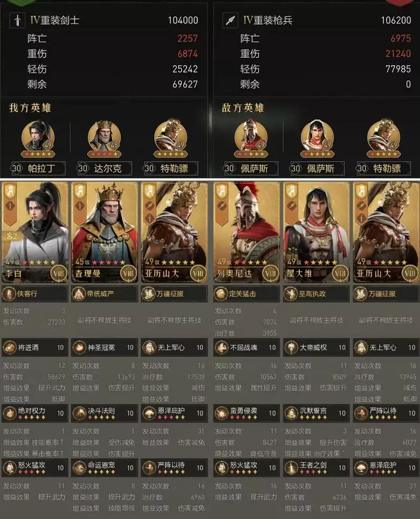Screen dimensions: 420x519
Task: Open the 绝对权力 skill entry
Action: point(35,413)
